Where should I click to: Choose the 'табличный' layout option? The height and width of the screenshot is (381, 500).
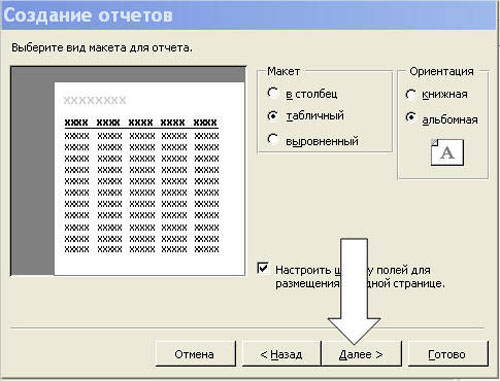273,116
